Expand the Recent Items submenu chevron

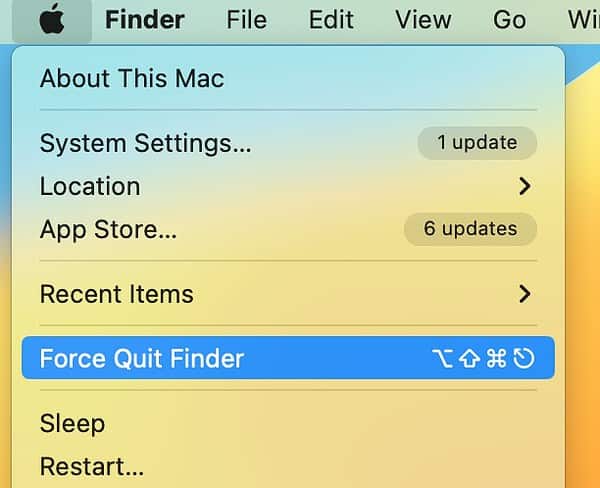coord(525,294)
